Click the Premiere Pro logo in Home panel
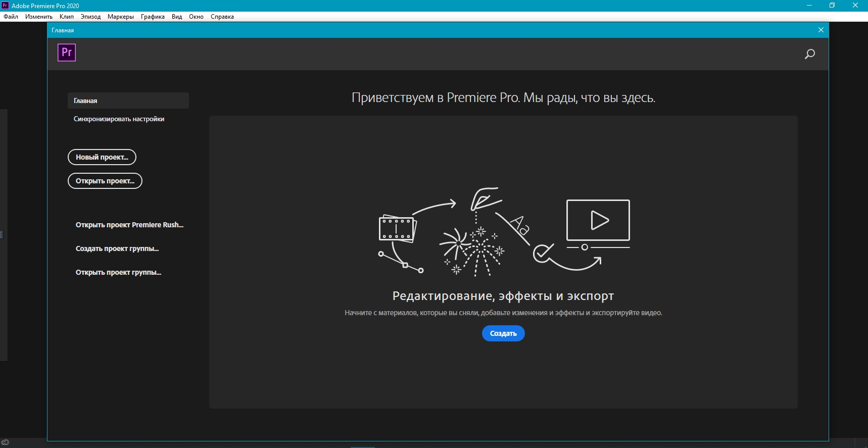 67,53
